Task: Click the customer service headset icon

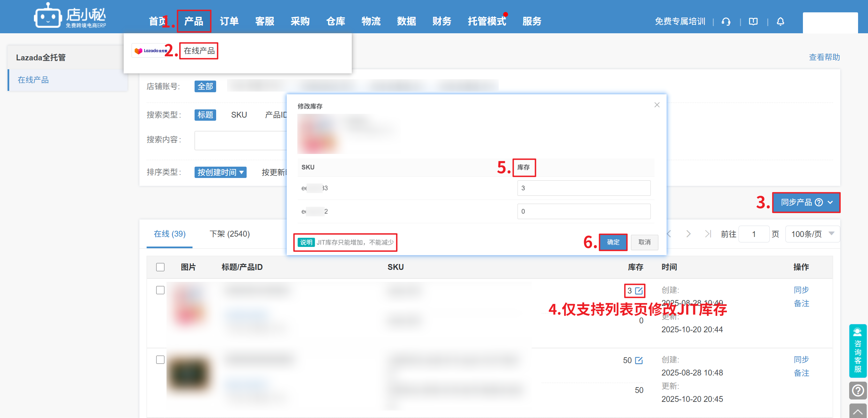Action: click(726, 22)
